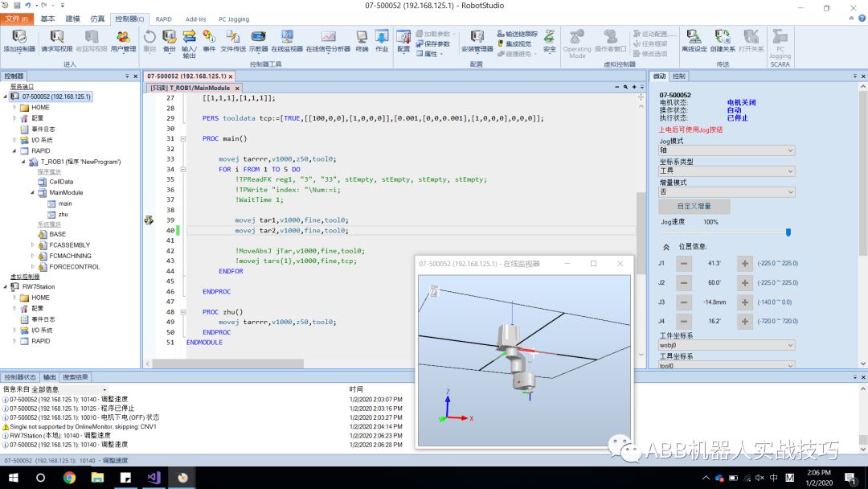Increase J3 with the plus button
The height and width of the screenshot is (489, 868).
pyautogui.click(x=744, y=302)
